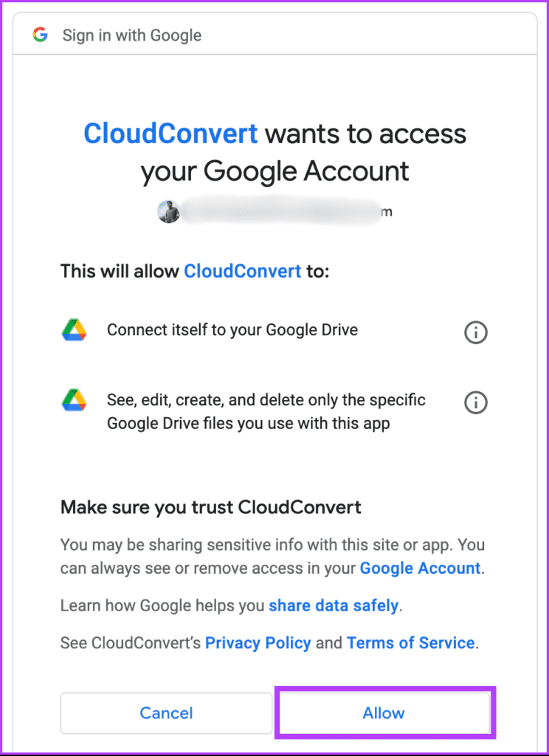Click the See, edit, create, and delete permission text

(266, 412)
